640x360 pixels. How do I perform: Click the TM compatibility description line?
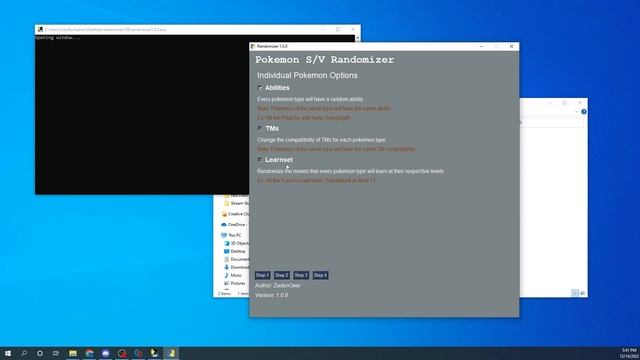(x=321, y=140)
